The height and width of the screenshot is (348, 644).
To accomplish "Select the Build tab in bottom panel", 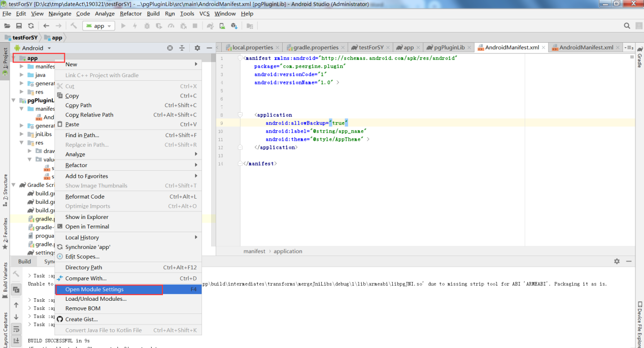I will [24, 261].
